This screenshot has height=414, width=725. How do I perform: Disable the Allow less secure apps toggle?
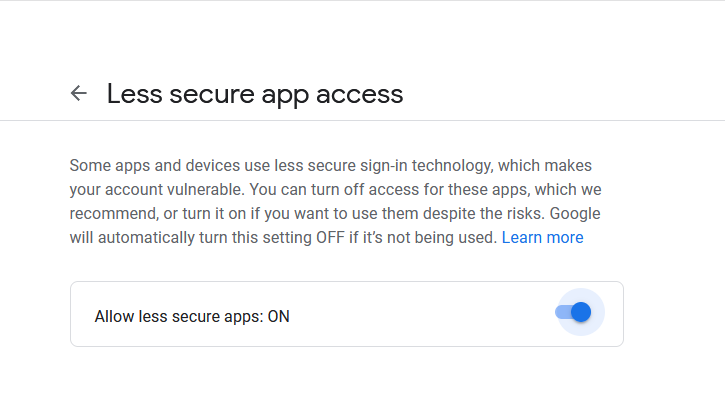[574, 313]
